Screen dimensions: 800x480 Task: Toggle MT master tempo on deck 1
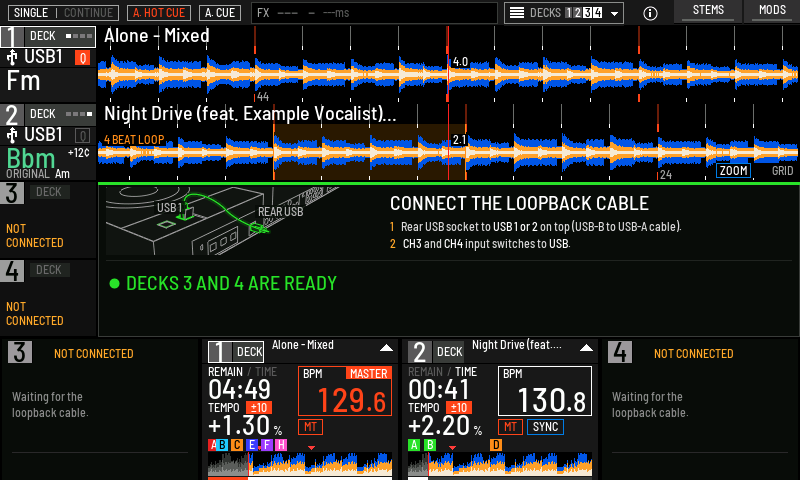point(310,426)
